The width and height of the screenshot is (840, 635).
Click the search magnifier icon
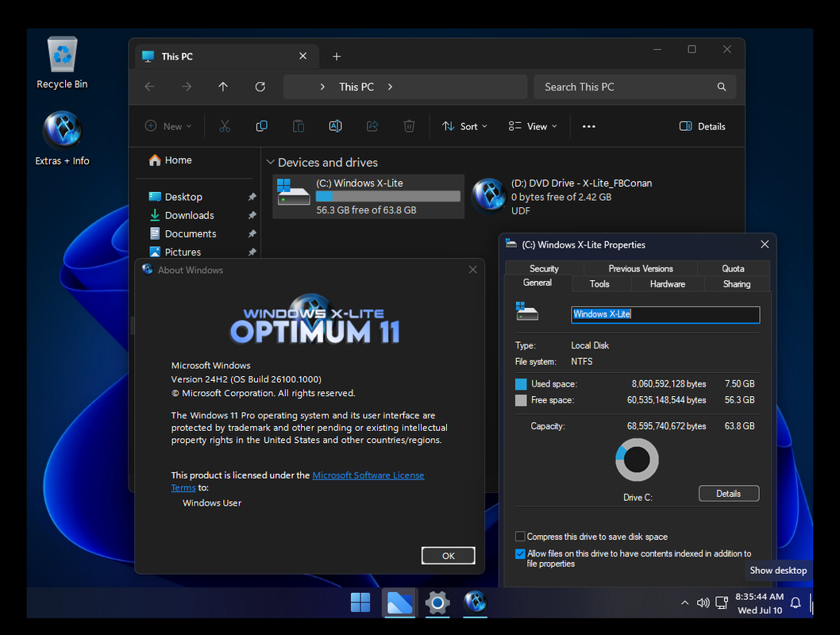(x=722, y=87)
